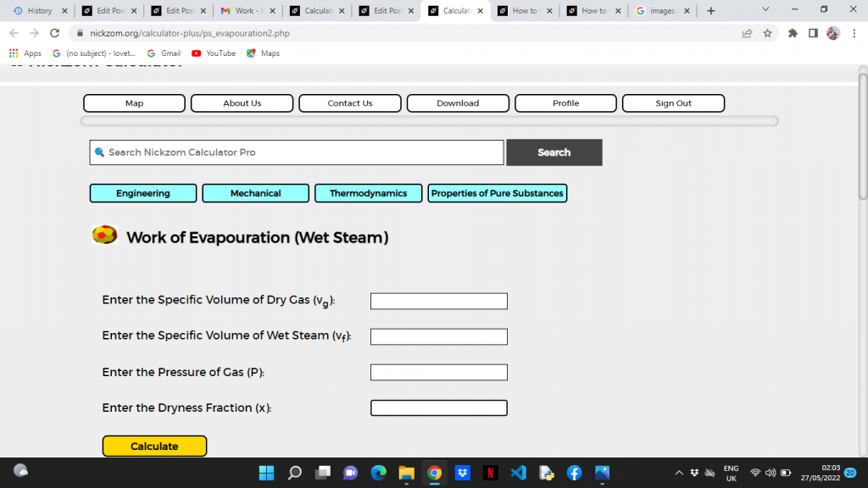
Task: Open the Map navigation button
Action: tap(134, 103)
